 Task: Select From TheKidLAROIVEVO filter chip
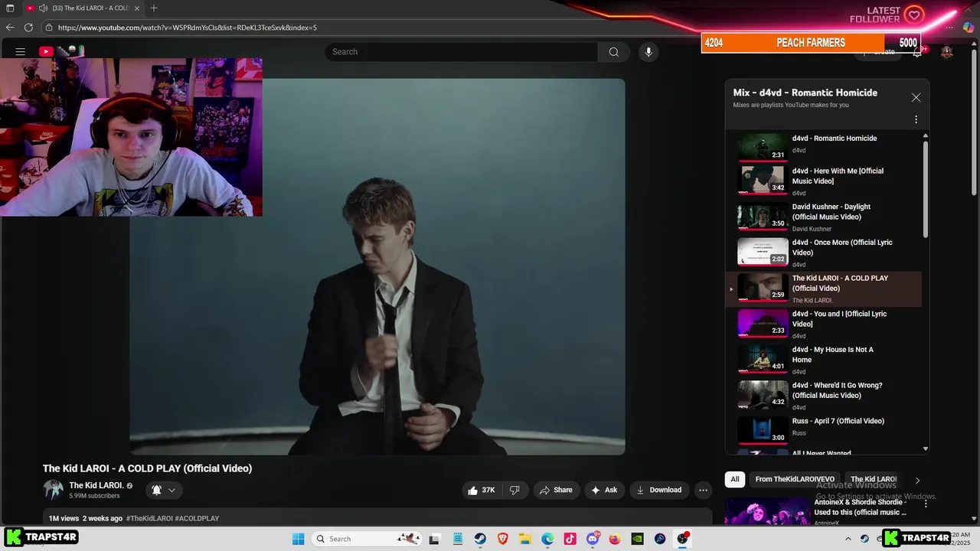click(795, 479)
